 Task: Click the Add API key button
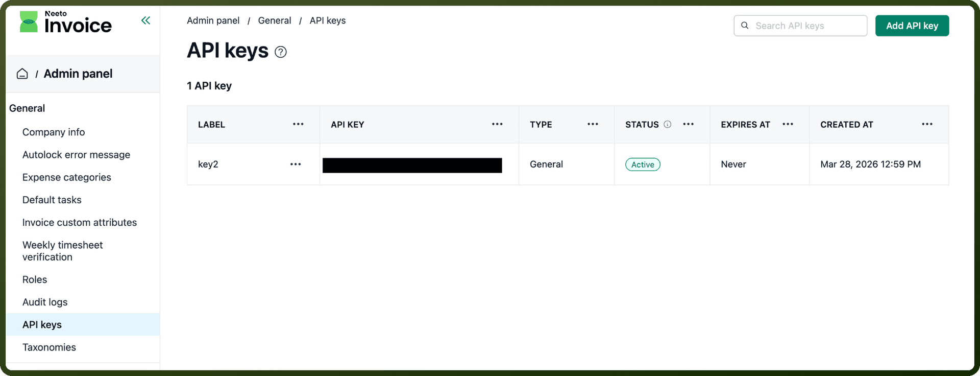[912, 26]
